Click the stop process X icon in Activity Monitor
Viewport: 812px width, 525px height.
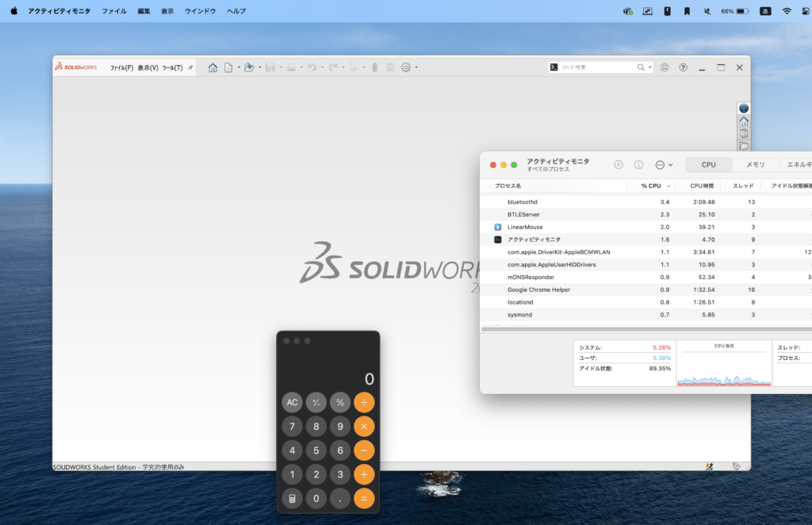619,165
